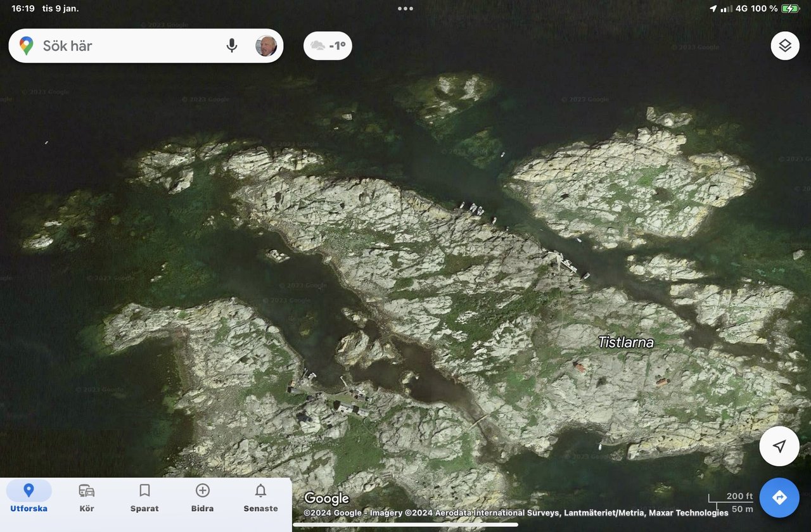Go to the Bidra tab

click(x=202, y=498)
